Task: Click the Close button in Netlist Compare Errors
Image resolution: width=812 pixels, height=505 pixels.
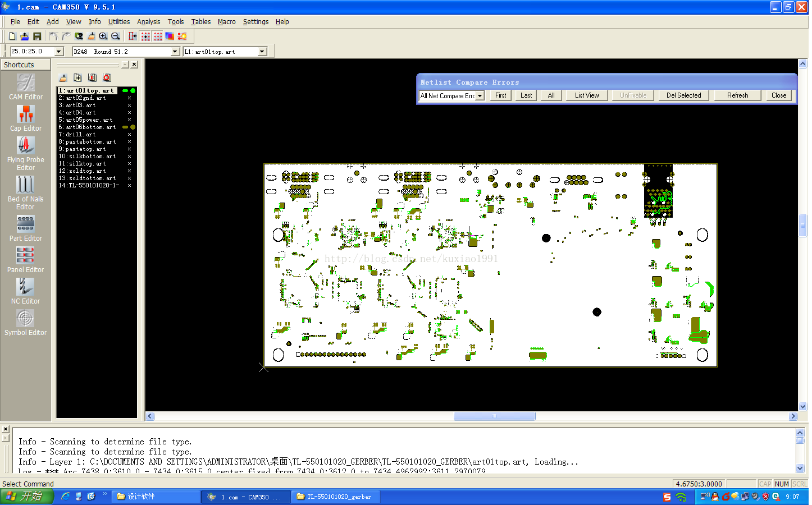Action: pyautogui.click(x=779, y=95)
